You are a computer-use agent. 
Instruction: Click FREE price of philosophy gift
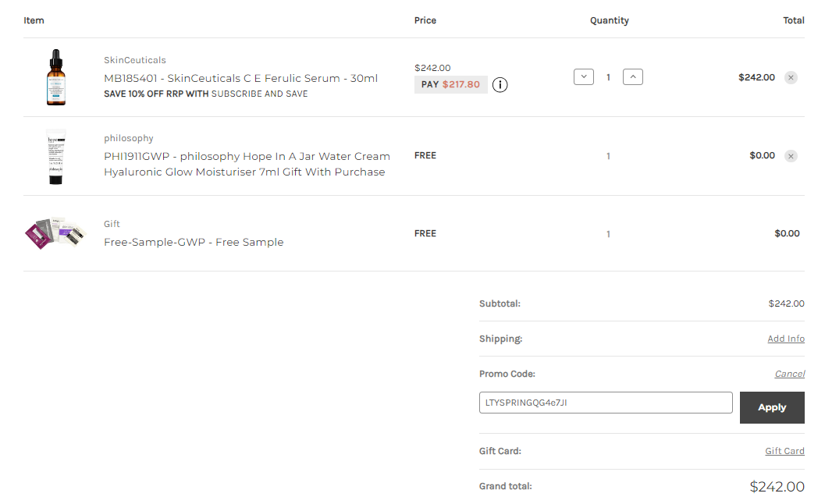click(x=425, y=156)
